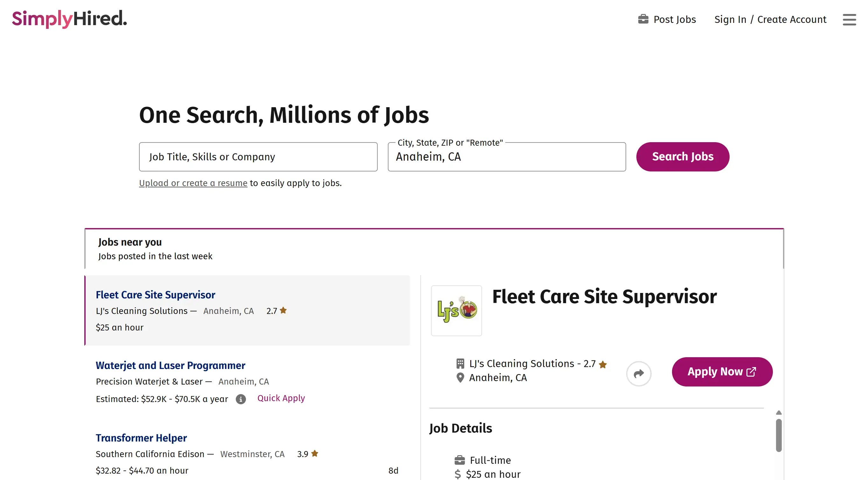Open Upload or create a resume link
Image resolution: width=868 pixels, height=480 pixels.
click(193, 183)
